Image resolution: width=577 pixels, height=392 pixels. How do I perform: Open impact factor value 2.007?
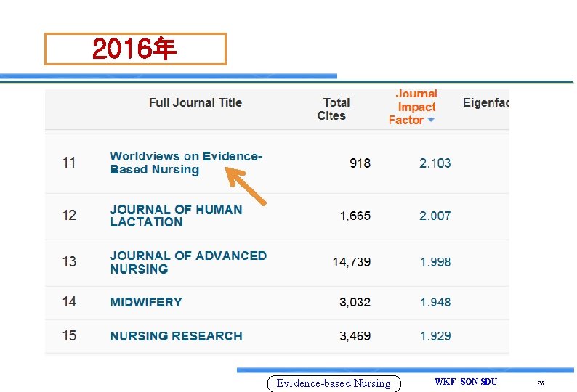[435, 216]
